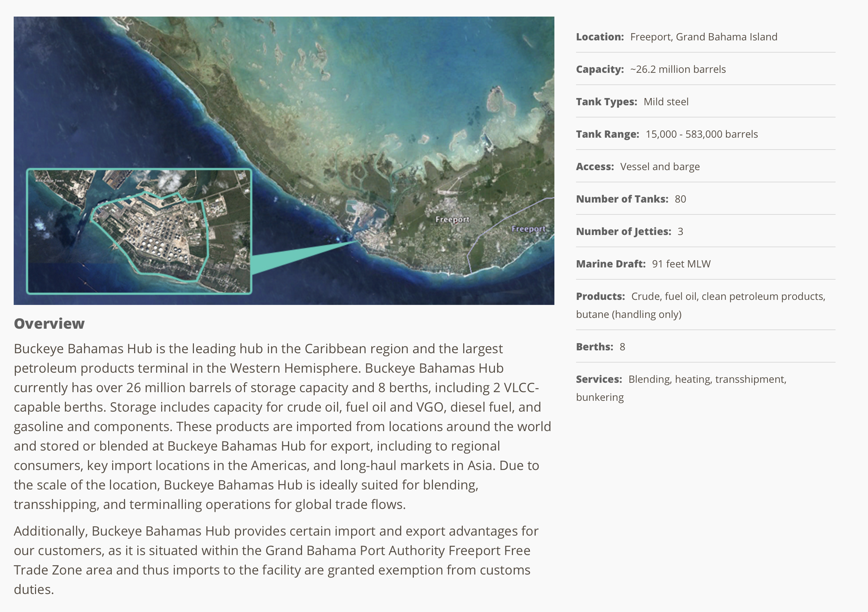Click the inset terminal aerial photo
Image resolution: width=868 pixels, height=612 pixels.
point(139,231)
